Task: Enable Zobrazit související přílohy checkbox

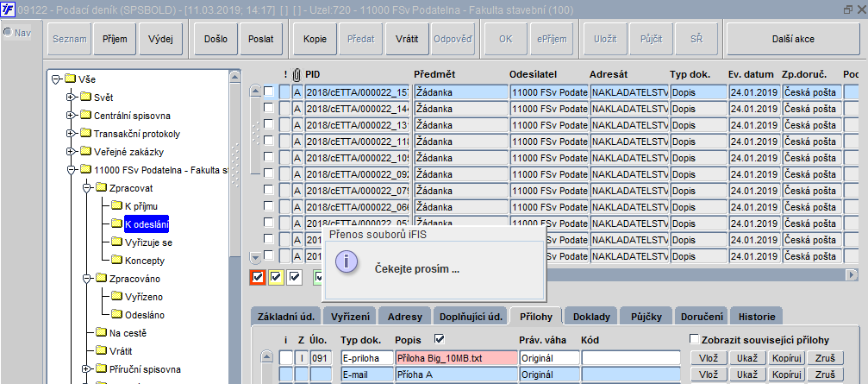Action: click(x=695, y=339)
